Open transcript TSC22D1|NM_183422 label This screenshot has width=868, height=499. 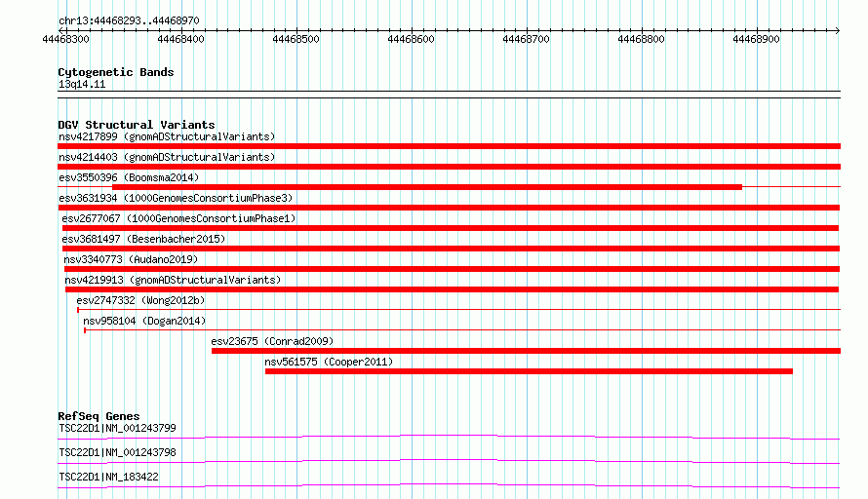point(108,477)
